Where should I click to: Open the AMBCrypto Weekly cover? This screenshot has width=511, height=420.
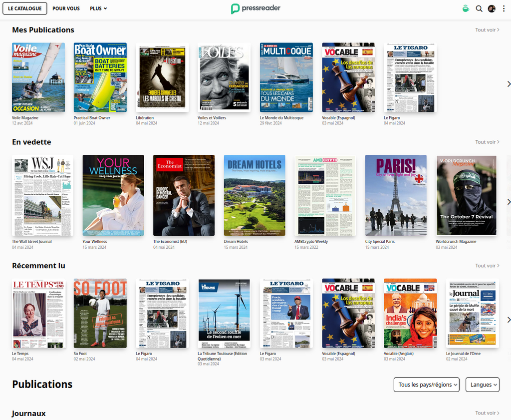(325, 195)
